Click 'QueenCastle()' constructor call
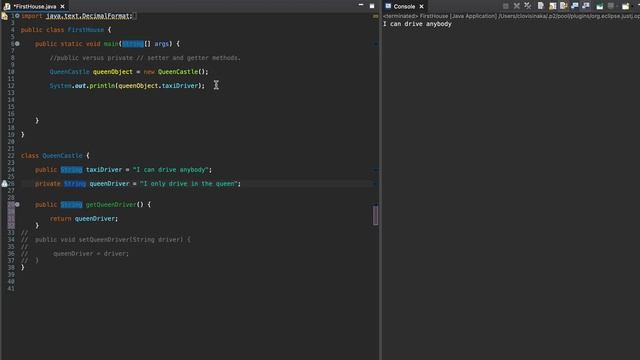Image resolution: width=640 pixels, height=360 pixels. [x=182, y=72]
